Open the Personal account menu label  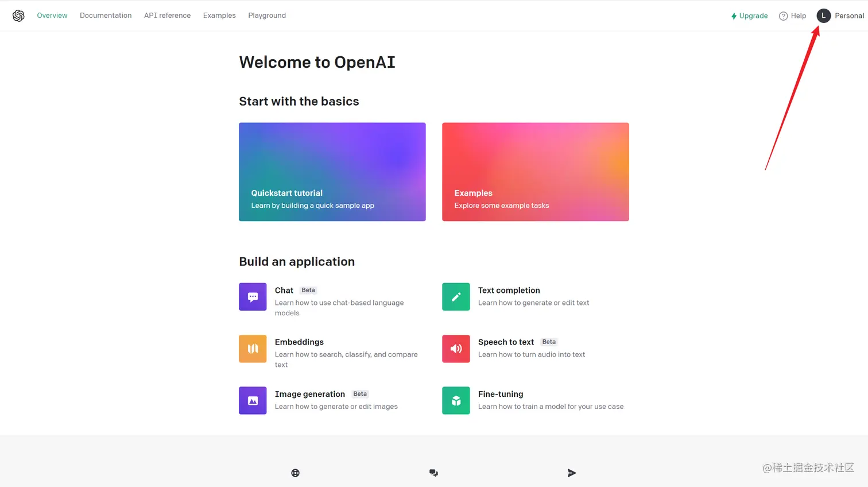click(849, 16)
